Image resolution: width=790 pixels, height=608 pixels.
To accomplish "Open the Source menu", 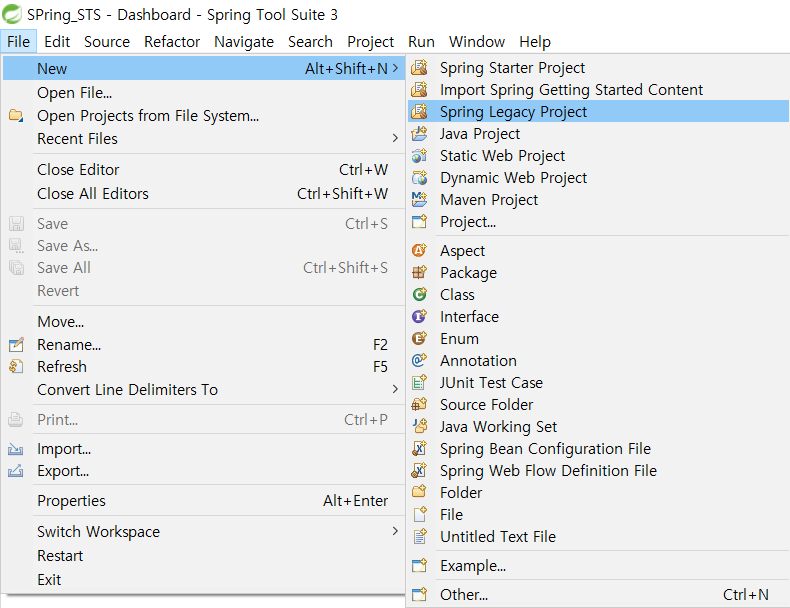I will (x=107, y=41).
